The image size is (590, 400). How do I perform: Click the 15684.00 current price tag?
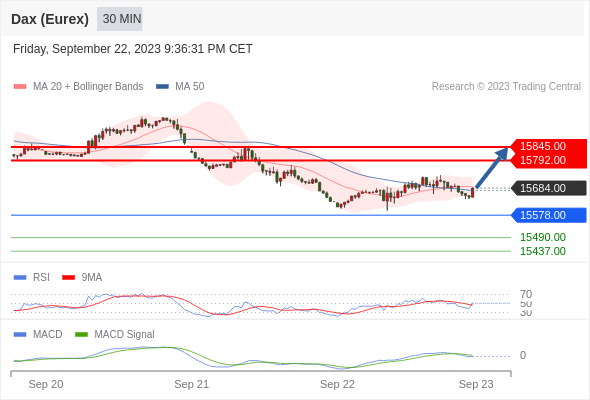543,188
